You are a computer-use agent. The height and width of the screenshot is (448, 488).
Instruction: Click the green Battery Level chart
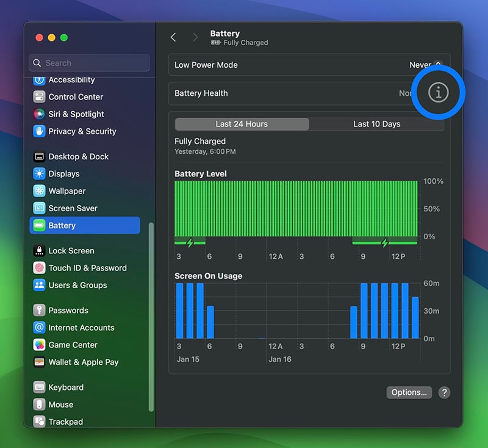tap(296, 208)
